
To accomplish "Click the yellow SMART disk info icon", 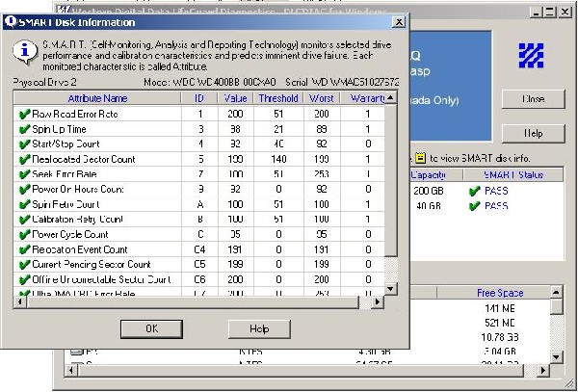I will (x=421, y=158).
